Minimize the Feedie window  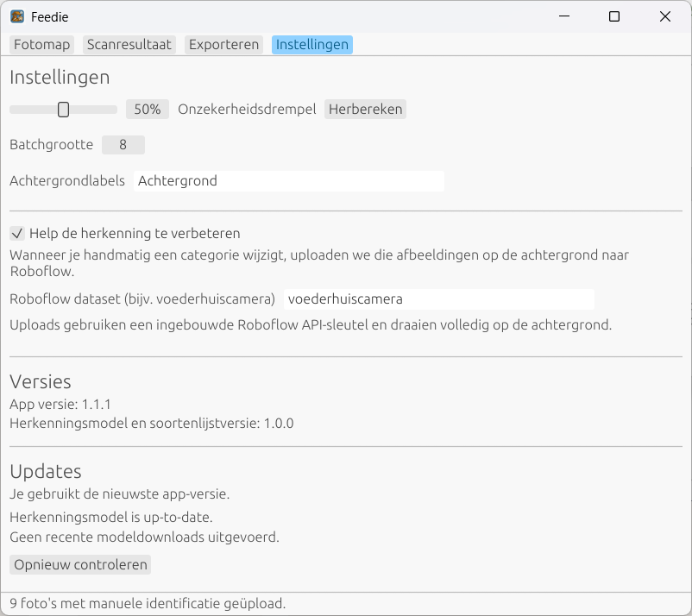point(564,16)
